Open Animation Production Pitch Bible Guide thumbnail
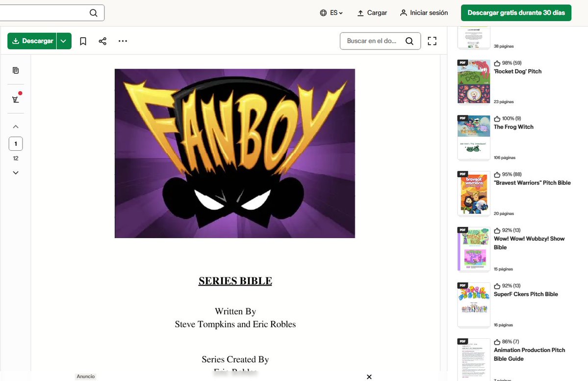588x381 pixels. (474, 359)
